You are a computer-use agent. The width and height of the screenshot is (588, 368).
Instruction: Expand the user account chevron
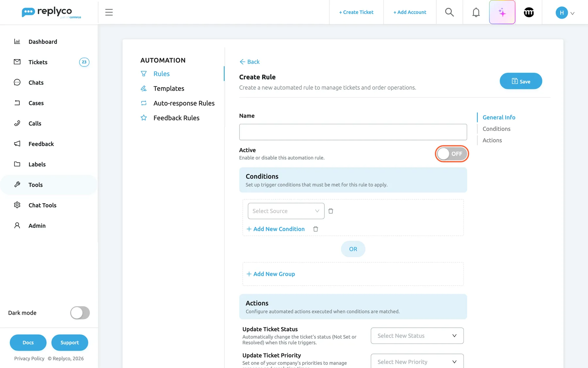pos(572,13)
